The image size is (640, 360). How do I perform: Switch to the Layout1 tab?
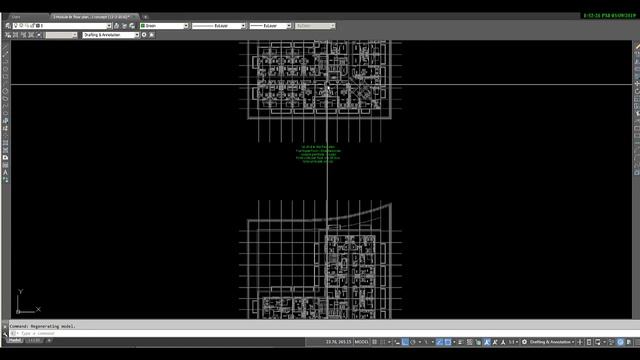click(x=33, y=340)
